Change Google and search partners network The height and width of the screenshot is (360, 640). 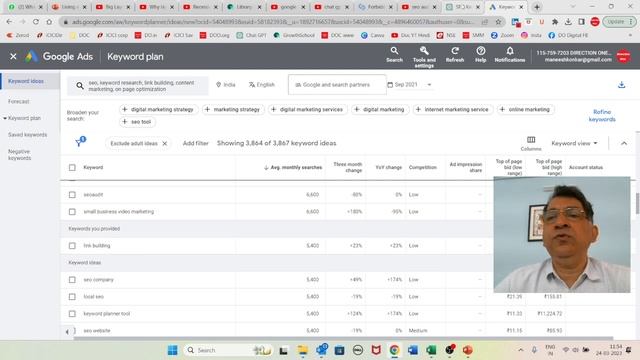[337, 85]
